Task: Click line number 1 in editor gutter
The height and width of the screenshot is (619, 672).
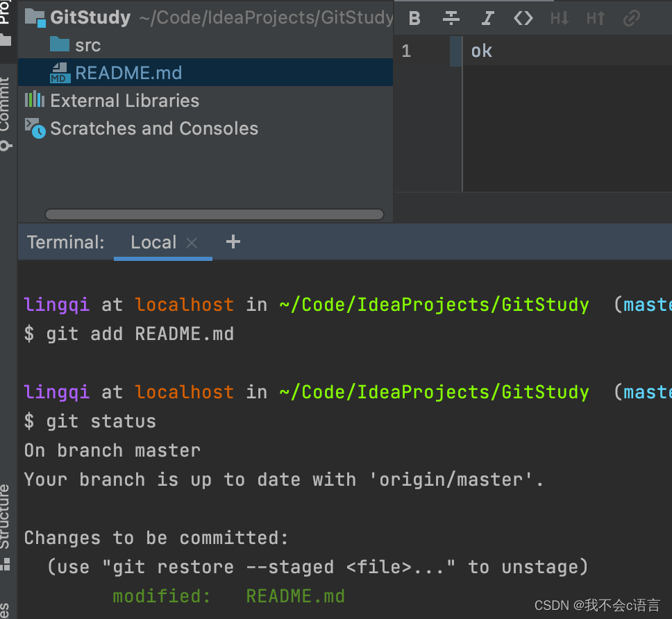Action: (406, 51)
